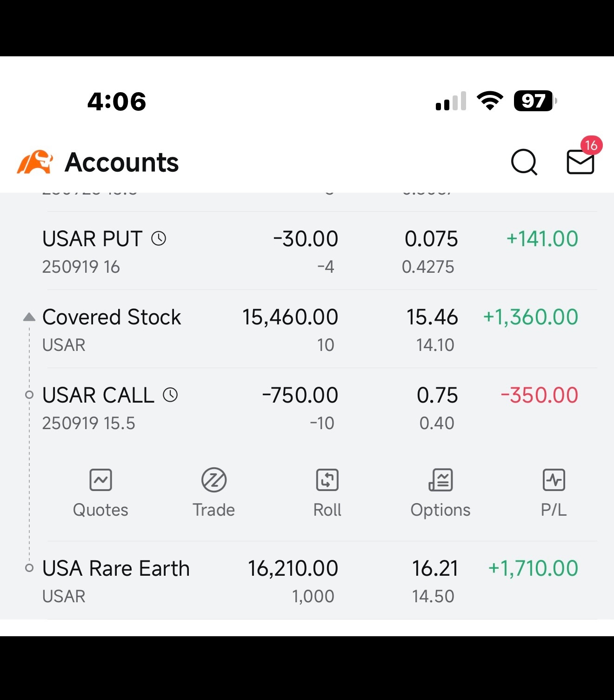Tap clock icon beside USAR CALL
The width and height of the screenshot is (614, 700).
click(170, 395)
